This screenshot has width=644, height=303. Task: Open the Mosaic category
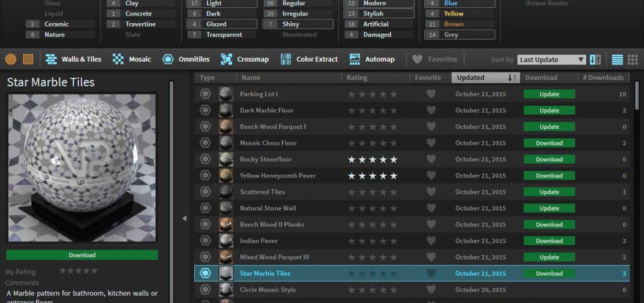click(132, 59)
